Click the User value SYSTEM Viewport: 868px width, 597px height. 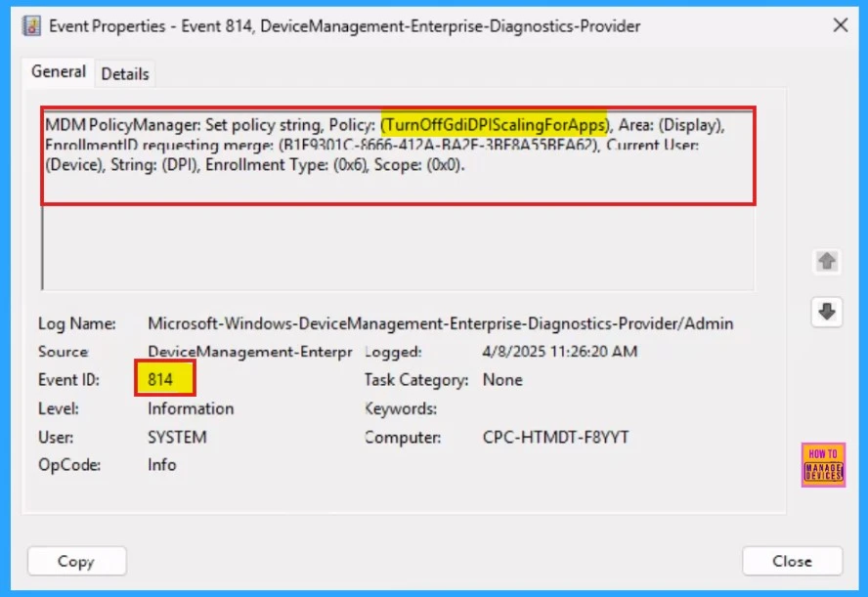(x=177, y=437)
